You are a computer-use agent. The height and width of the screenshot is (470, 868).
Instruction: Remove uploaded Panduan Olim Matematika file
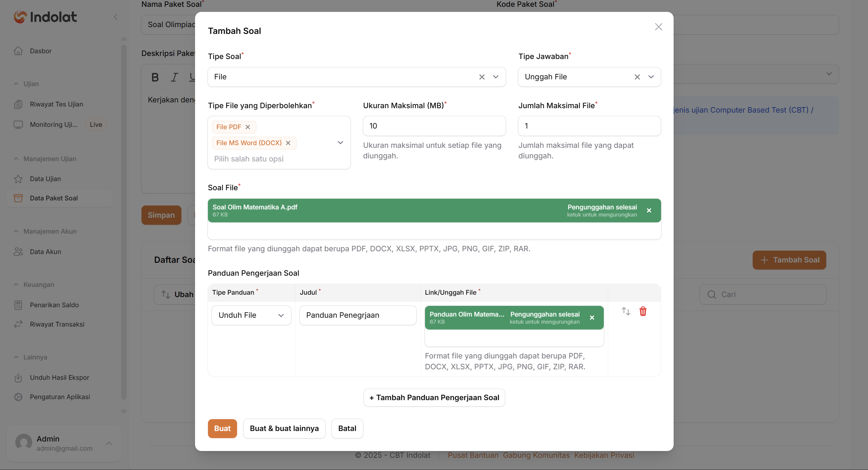point(592,318)
